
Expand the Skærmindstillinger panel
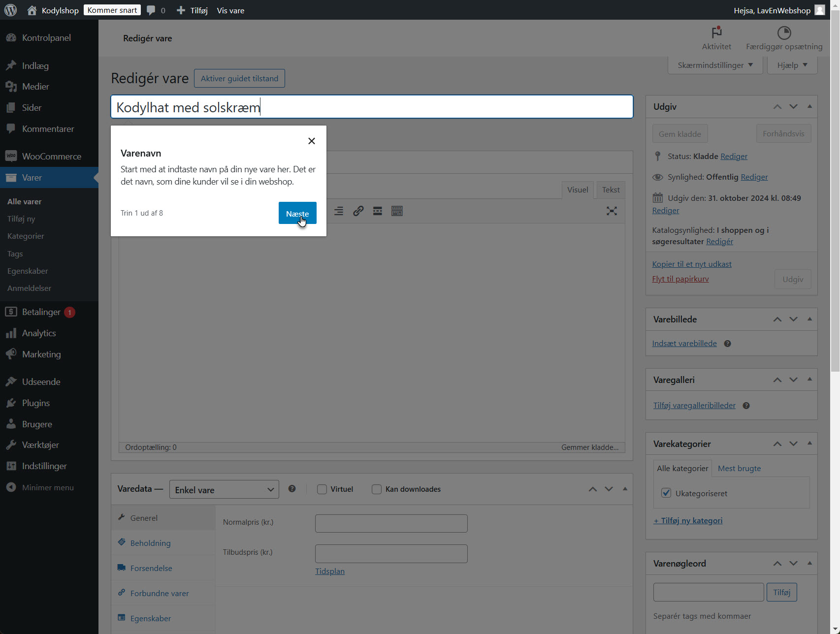715,65
